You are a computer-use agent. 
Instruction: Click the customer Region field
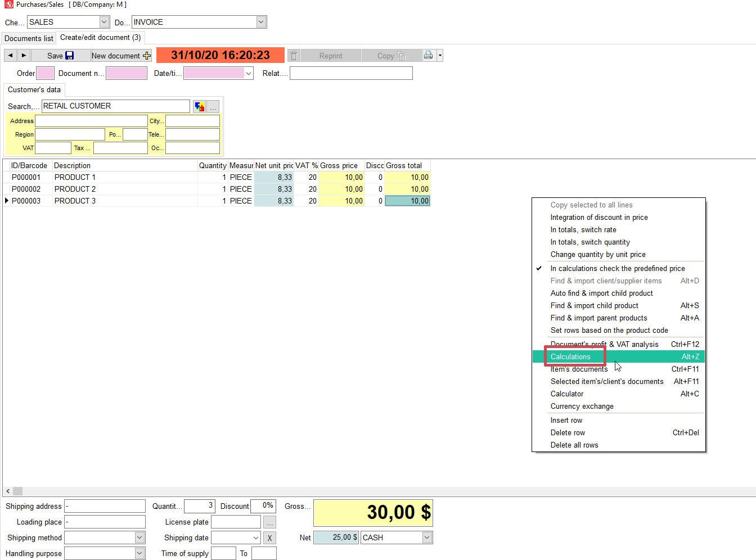(70, 134)
